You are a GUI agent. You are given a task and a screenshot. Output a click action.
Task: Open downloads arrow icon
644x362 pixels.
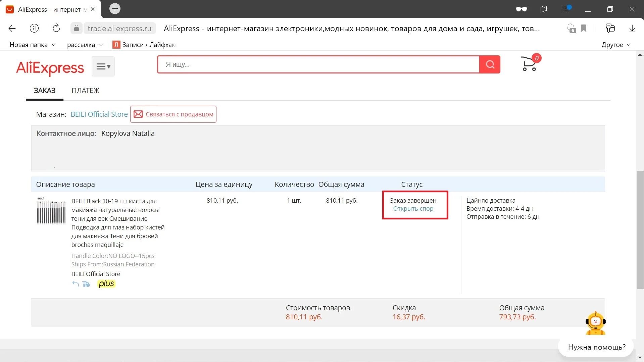pos(632,29)
